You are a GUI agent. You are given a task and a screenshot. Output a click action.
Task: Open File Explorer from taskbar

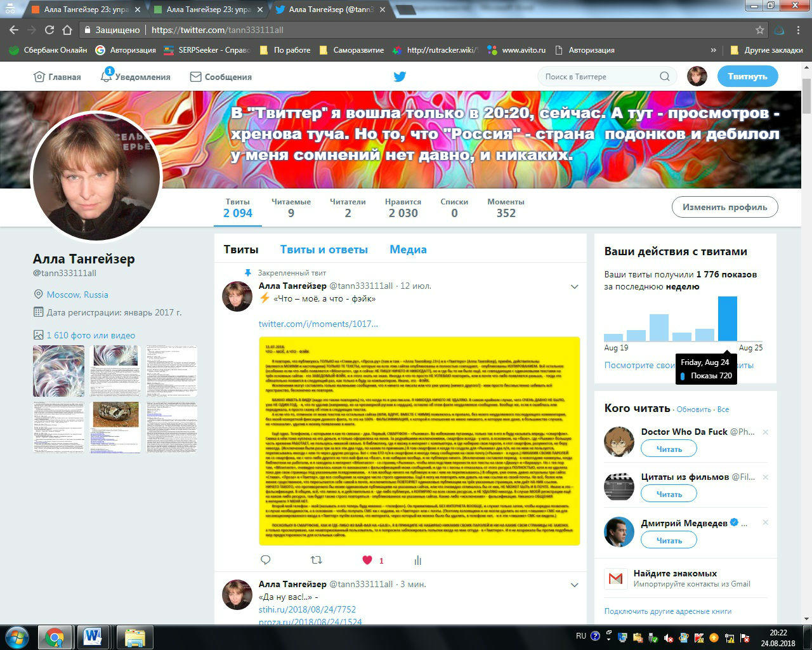[134, 637]
